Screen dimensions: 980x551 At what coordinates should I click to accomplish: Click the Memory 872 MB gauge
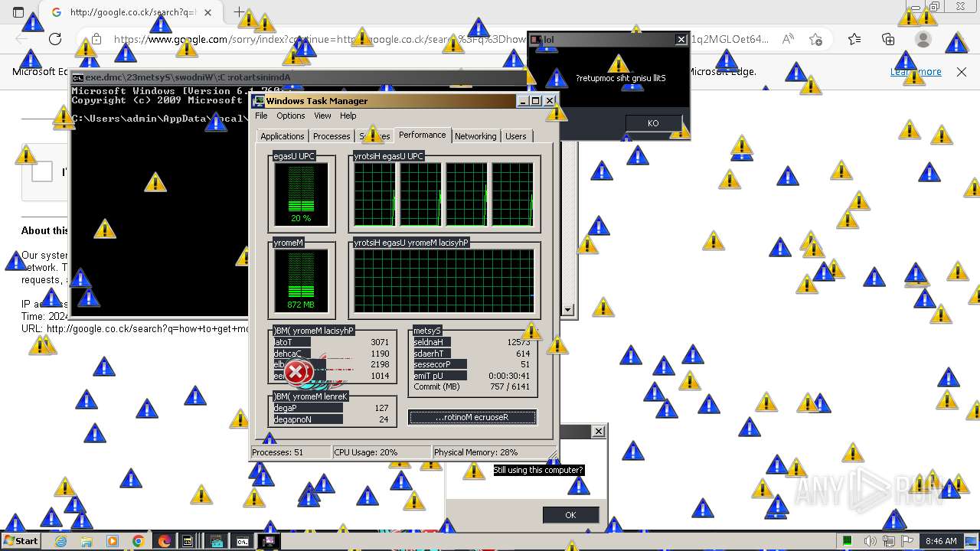pyautogui.click(x=301, y=280)
